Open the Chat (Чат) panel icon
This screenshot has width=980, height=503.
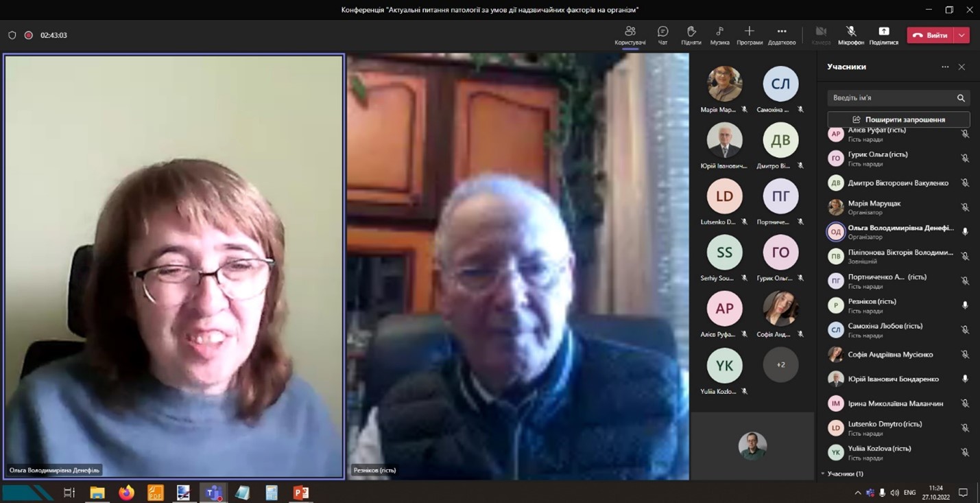662,32
